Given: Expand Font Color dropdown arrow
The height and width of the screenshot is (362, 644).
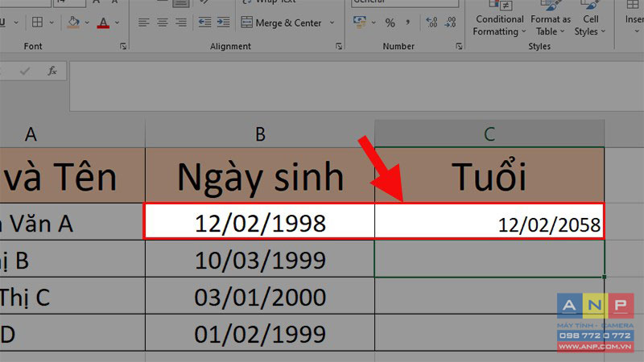Looking at the screenshot, I should pyautogui.click(x=117, y=23).
